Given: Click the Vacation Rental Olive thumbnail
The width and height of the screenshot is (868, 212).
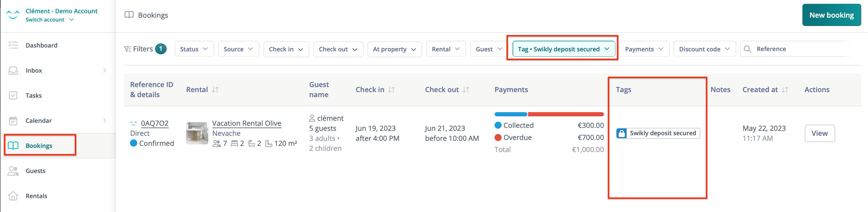Looking at the screenshot, I should click(x=197, y=133).
